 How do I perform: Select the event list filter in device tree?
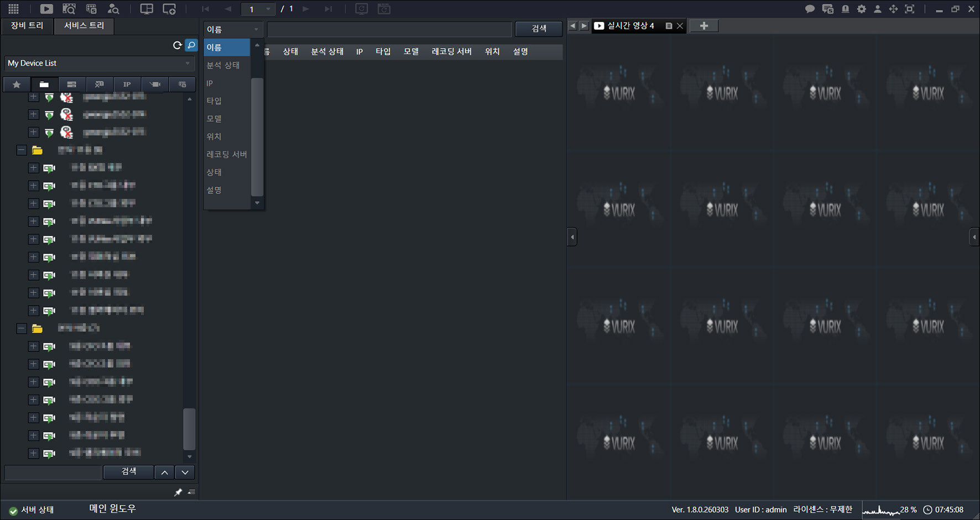coord(183,85)
